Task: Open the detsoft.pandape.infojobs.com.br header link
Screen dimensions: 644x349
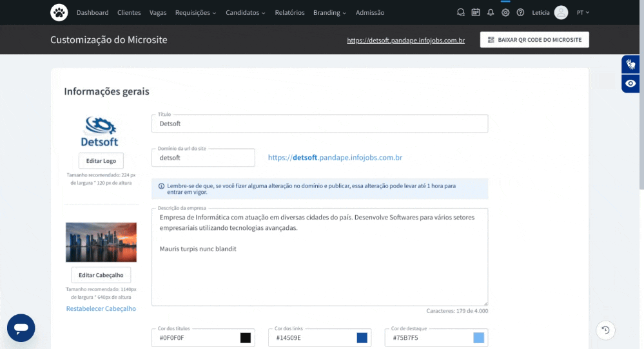Action: tap(405, 40)
